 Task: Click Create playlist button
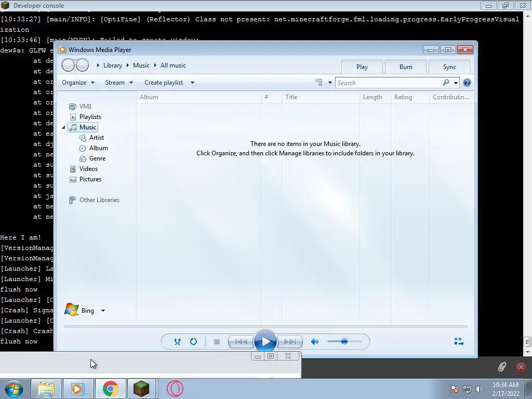coord(164,83)
